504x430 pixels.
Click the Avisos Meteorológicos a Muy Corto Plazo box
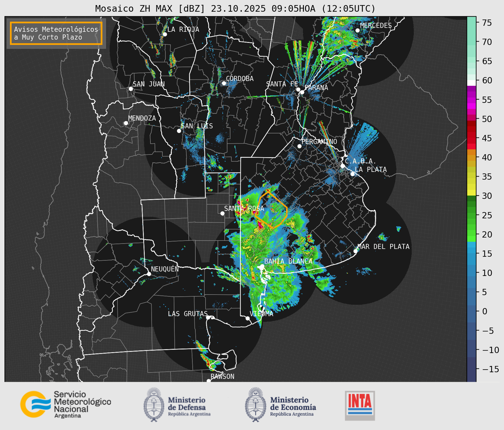56,33
